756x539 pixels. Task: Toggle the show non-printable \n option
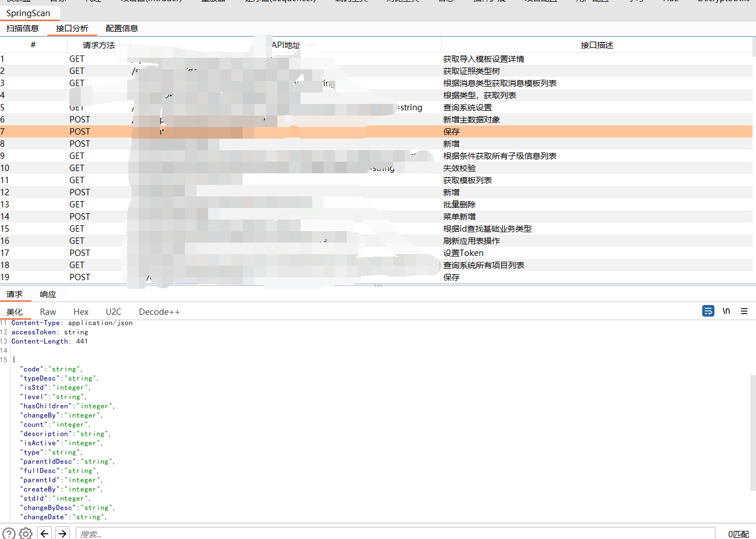(x=727, y=311)
